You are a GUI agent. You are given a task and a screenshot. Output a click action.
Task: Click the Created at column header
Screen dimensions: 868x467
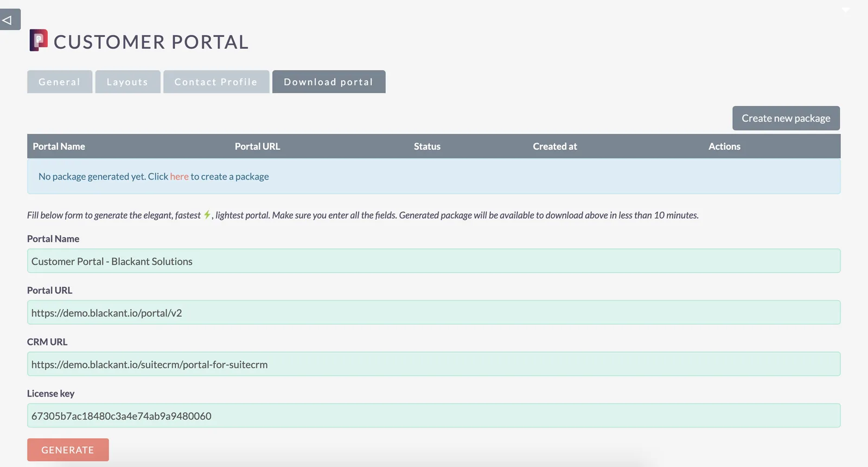(554, 146)
